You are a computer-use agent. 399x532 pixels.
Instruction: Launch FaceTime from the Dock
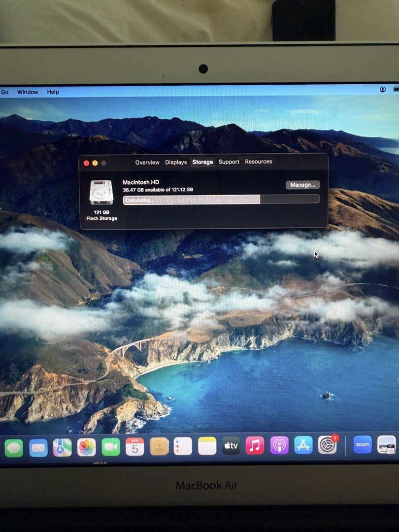pos(111,447)
